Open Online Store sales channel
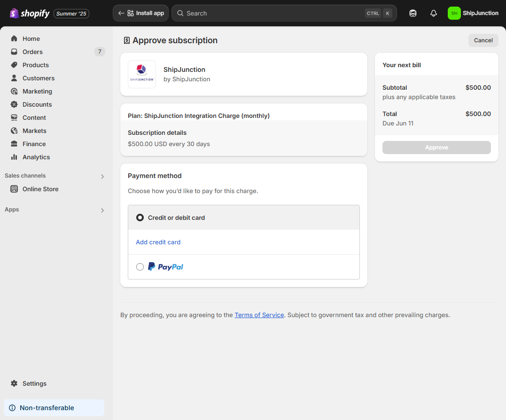 (x=41, y=189)
